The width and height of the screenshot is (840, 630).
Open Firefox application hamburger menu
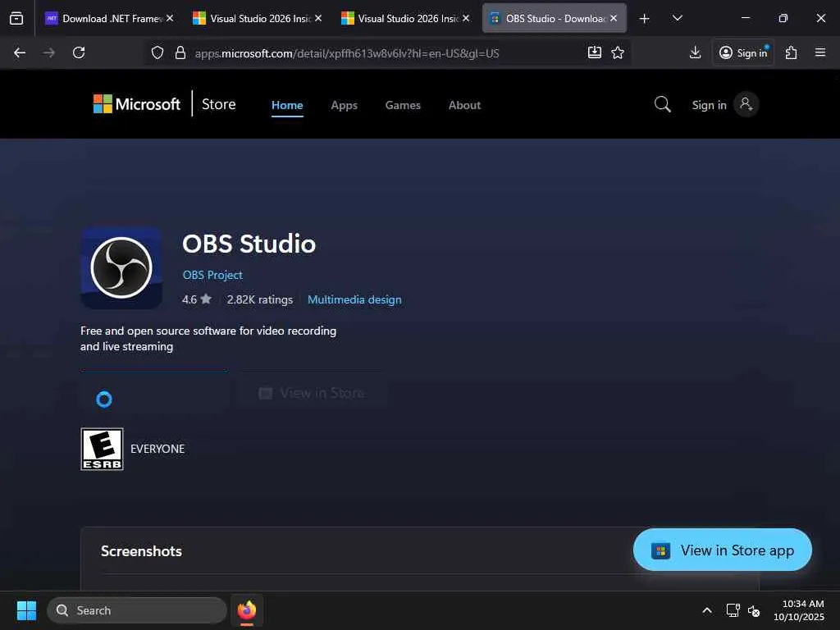click(x=819, y=52)
